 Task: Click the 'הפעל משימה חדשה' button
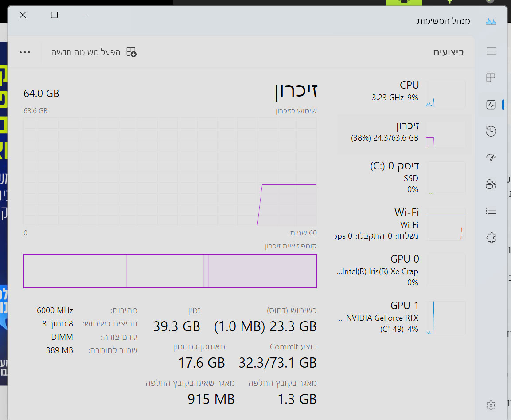(x=94, y=52)
